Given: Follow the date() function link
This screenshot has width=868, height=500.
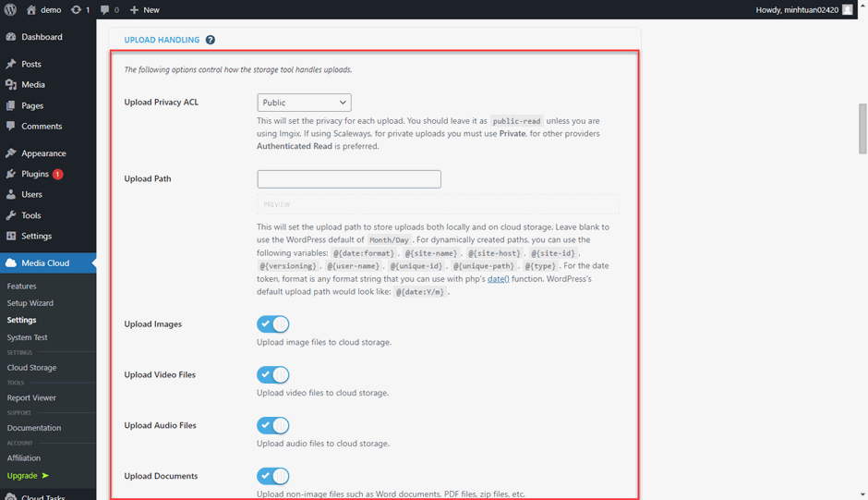Looking at the screenshot, I should [x=499, y=279].
